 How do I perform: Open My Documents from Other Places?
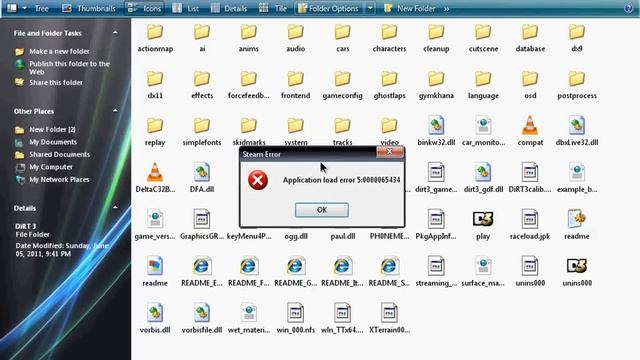pos(53,142)
